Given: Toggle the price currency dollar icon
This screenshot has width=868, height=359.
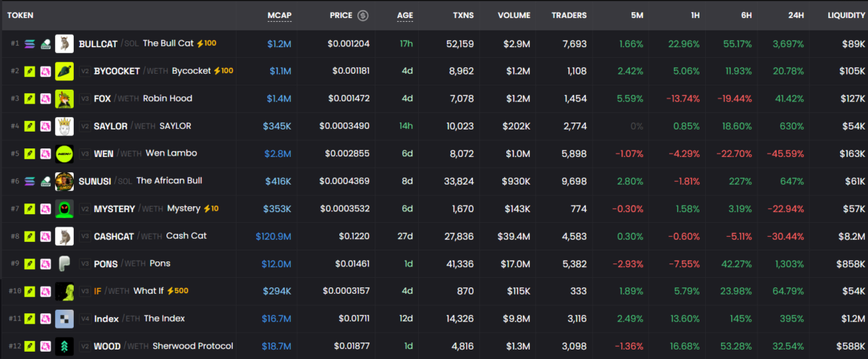Looking at the screenshot, I should click(x=363, y=15).
